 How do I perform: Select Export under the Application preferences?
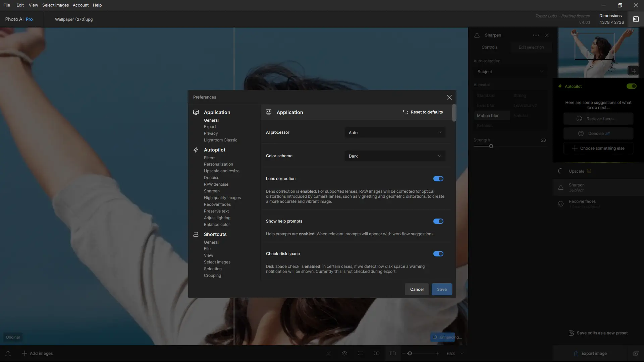210,127
